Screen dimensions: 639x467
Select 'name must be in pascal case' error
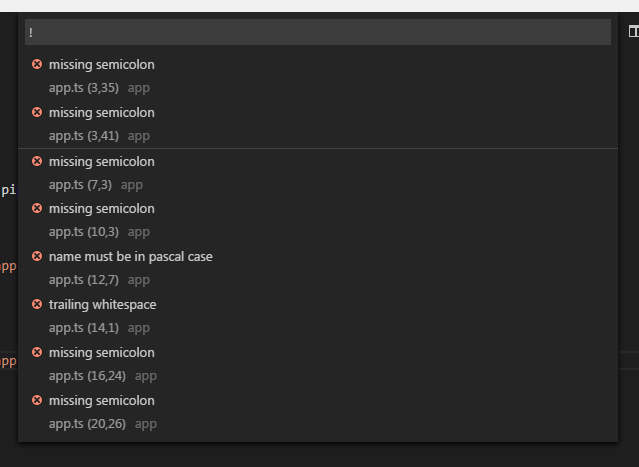tap(130, 257)
